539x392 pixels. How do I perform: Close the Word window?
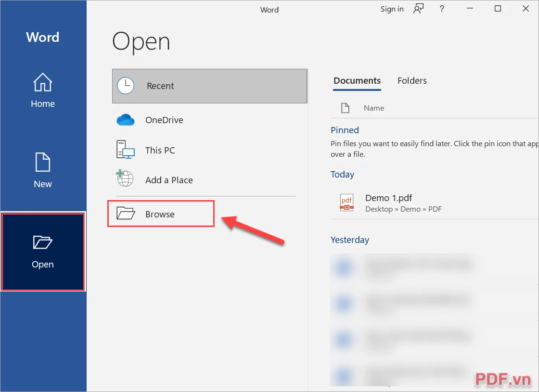[526, 9]
